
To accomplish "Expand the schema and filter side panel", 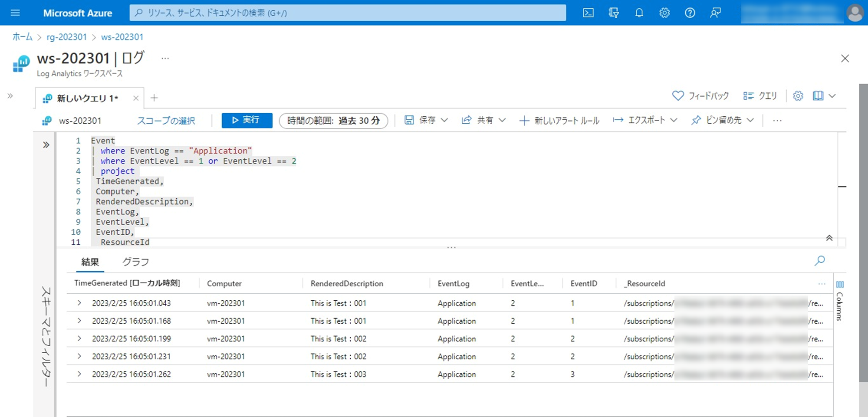I will (x=46, y=145).
